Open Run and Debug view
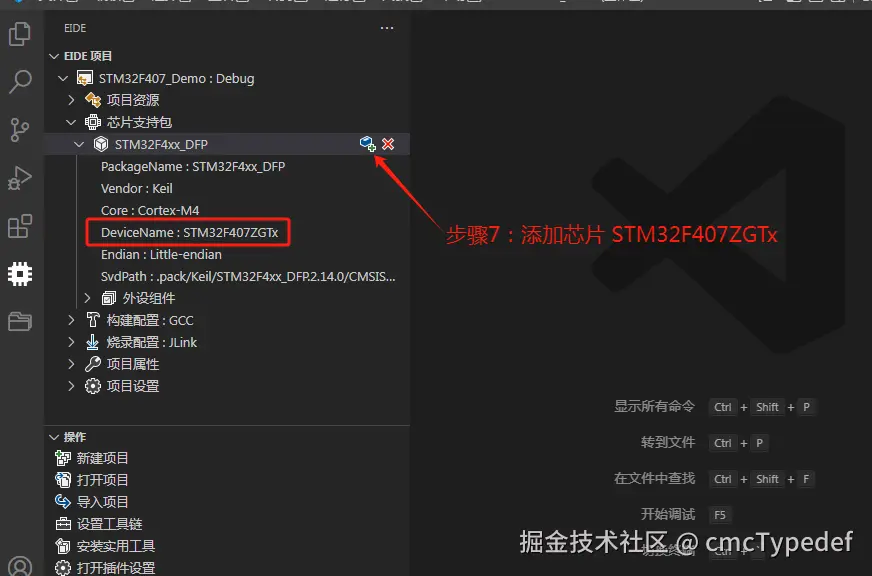Viewport: 872px width, 576px height. pyautogui.click(x=20, y=178)
